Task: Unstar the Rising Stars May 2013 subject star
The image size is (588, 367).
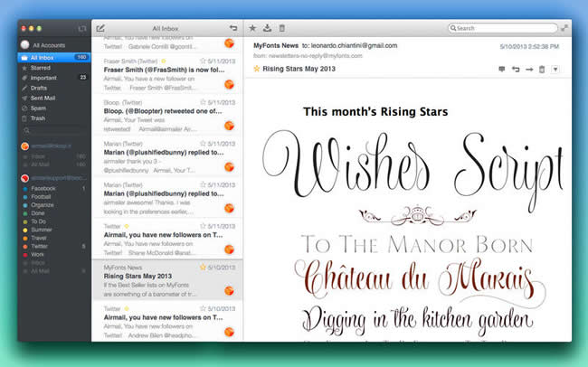Action: (257, 69)
